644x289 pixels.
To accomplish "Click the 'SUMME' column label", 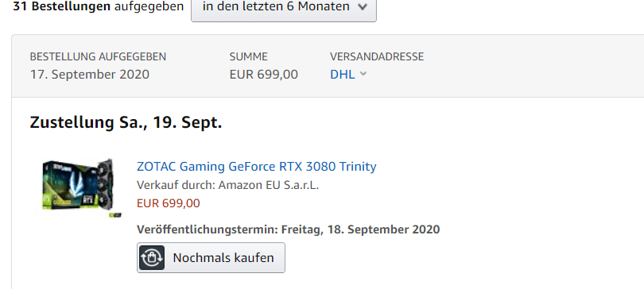I will 249,56.
